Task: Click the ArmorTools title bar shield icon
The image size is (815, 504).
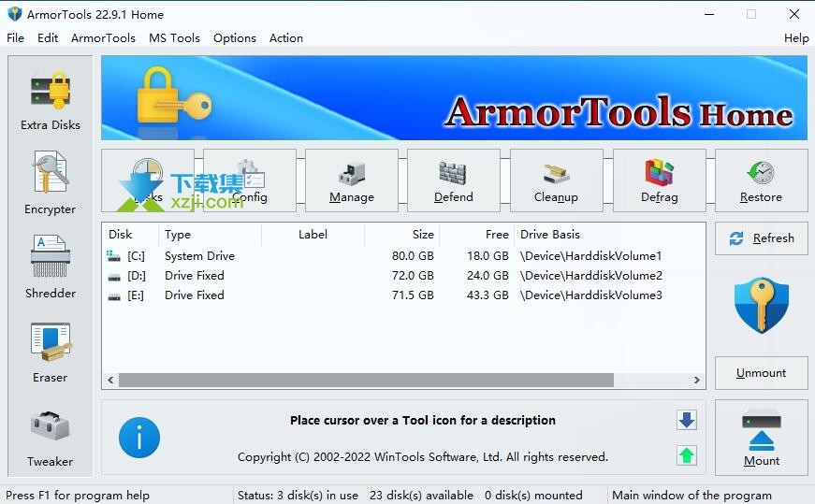Action: click(15, 14)
